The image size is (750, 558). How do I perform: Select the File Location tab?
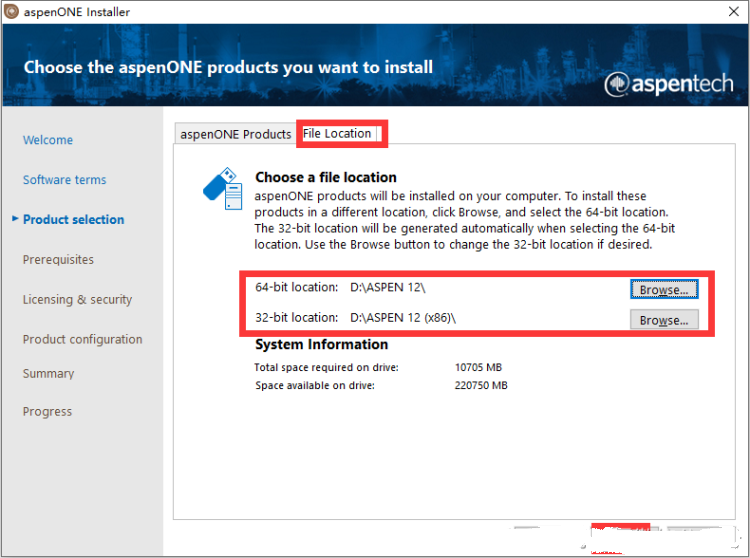click(x=337, y=133)
